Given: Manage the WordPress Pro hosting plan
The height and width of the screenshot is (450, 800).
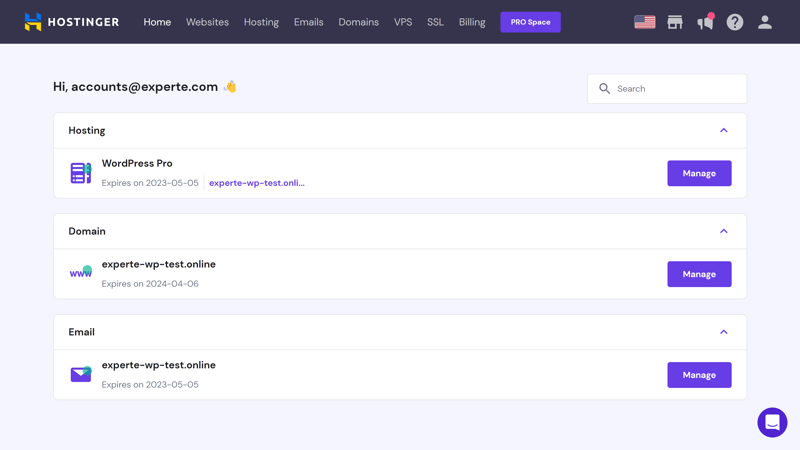Looking at the screenshot, I should pyautogui.click(x=699, y=173).
